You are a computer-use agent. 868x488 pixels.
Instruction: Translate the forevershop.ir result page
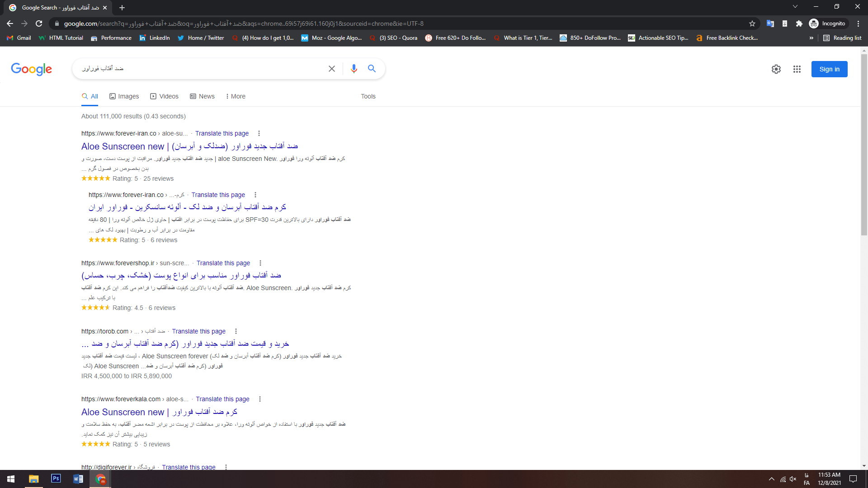(x=223, y=263)
